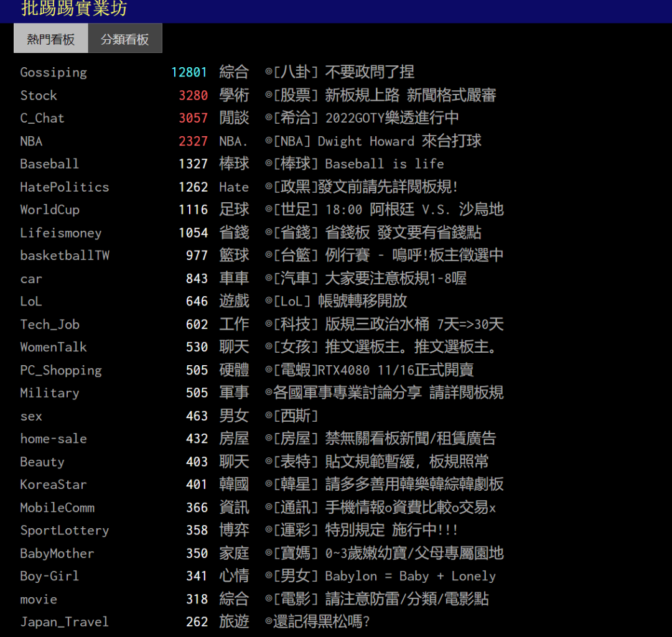Enter the WorldCup board
This screenshot has height=637, width=672.
point(50,210)
